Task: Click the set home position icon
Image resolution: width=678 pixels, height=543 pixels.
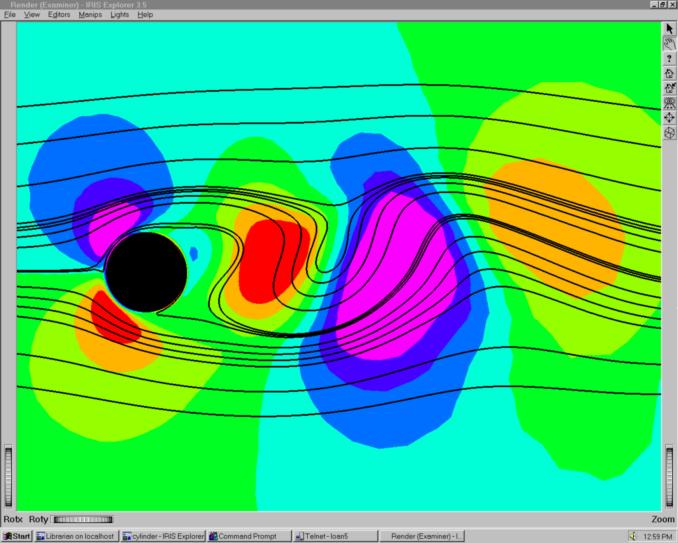Action: tap(669, 88)
